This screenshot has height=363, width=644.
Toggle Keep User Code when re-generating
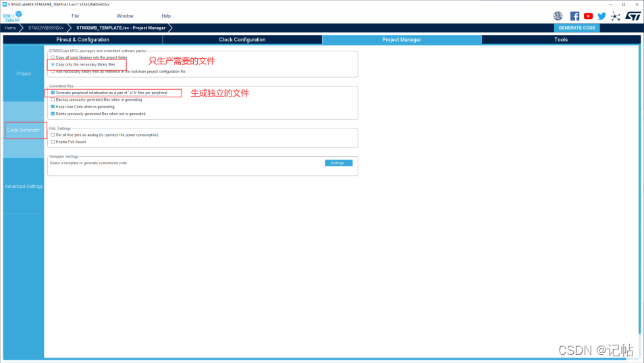(x=53, y=107)
